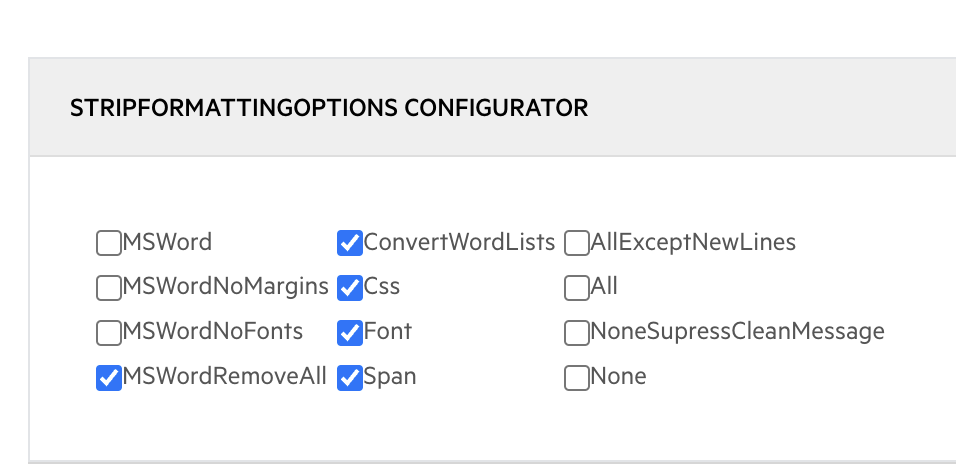Select the None checkbox

coord(576,378)
